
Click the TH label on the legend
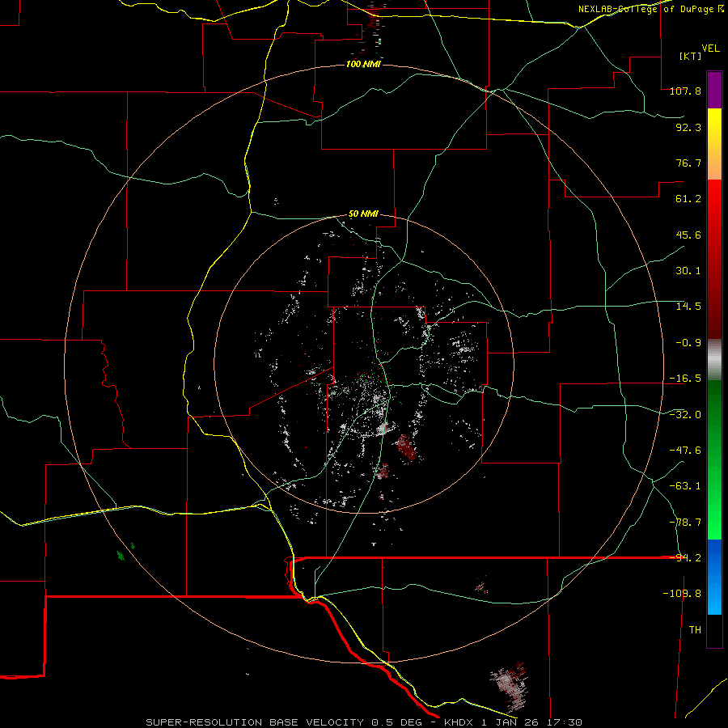(x=695, y=630)
